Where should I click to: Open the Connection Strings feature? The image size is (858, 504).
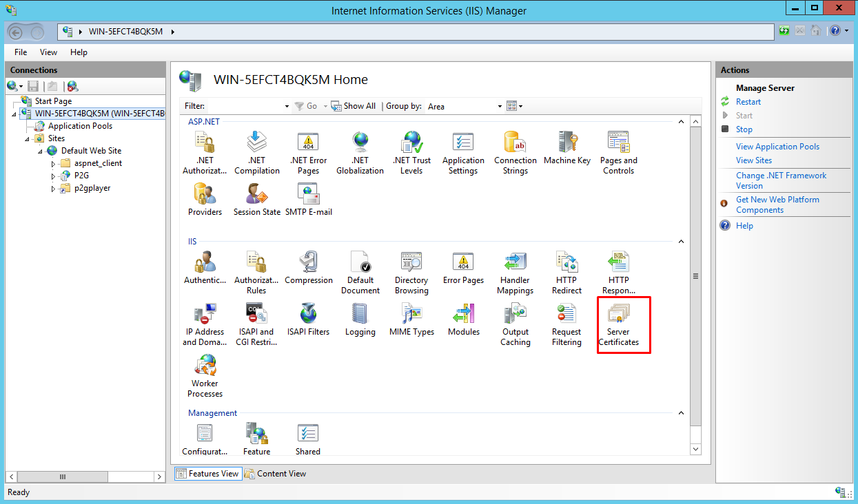pyautogui.click(x=515, y=153)
